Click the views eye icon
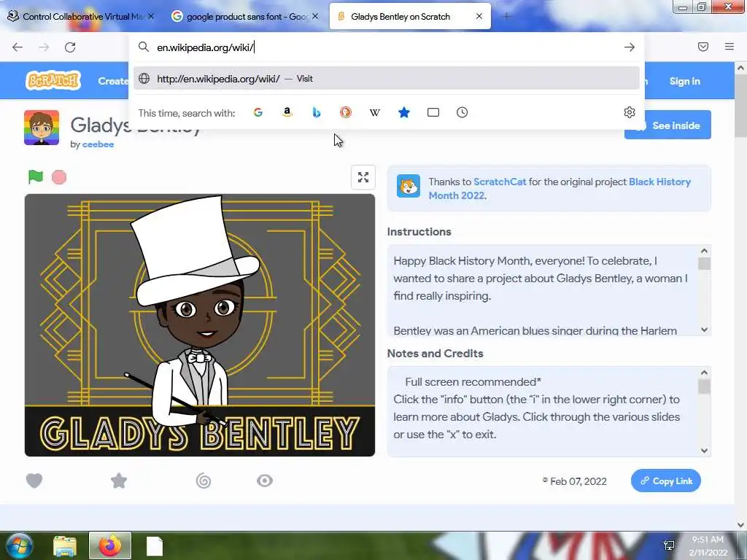Screen dimensions: 747x560 tap(265, 481)
